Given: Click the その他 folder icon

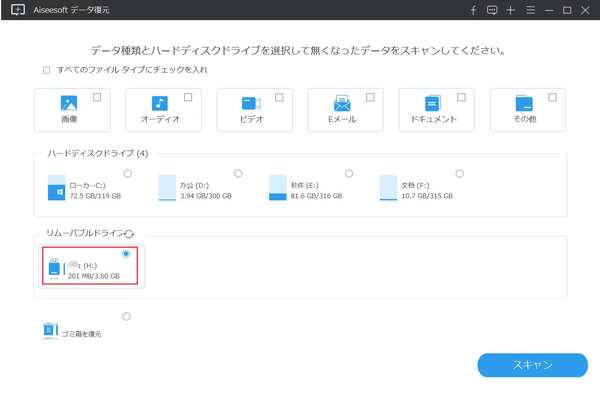Looking at the screenshot, I should 524,103.
